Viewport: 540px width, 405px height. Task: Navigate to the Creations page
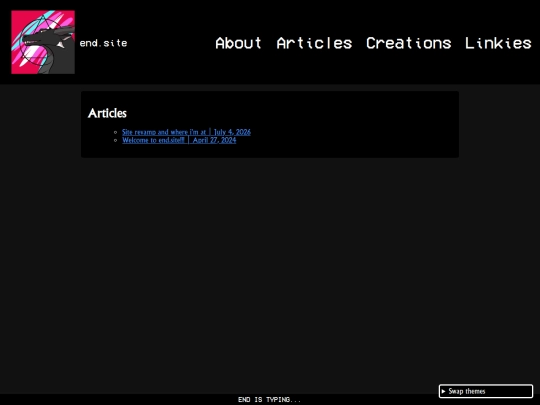408,43
